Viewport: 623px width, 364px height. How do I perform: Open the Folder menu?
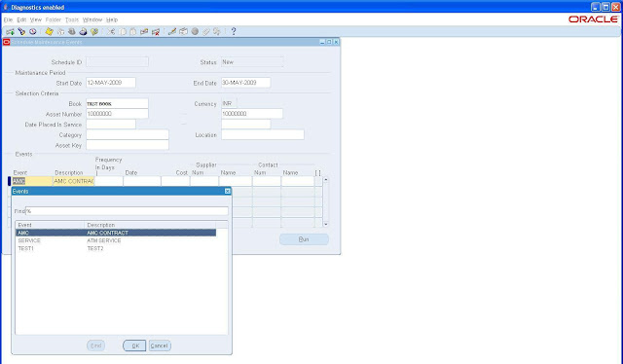tap(53, 19)
